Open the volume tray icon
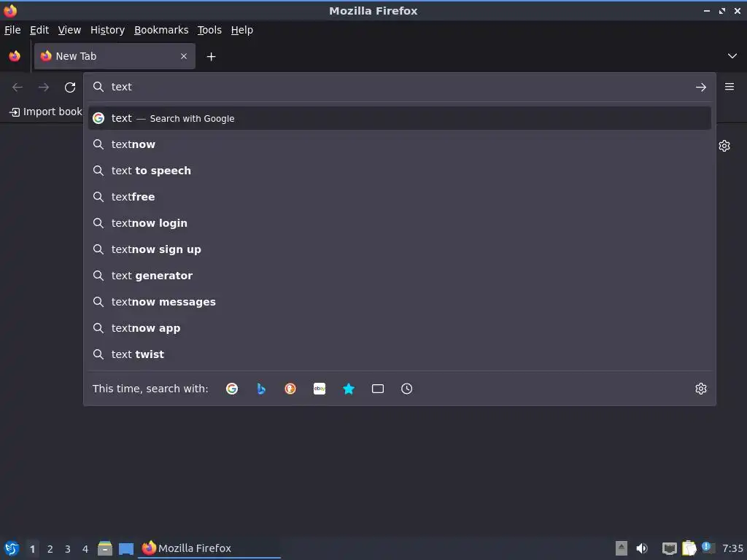 (642, 548)
